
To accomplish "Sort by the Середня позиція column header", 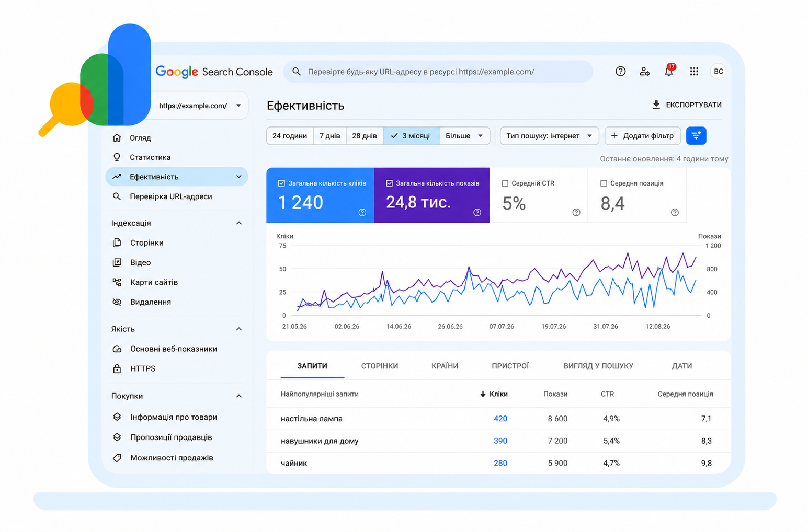I will click(685, 394).
